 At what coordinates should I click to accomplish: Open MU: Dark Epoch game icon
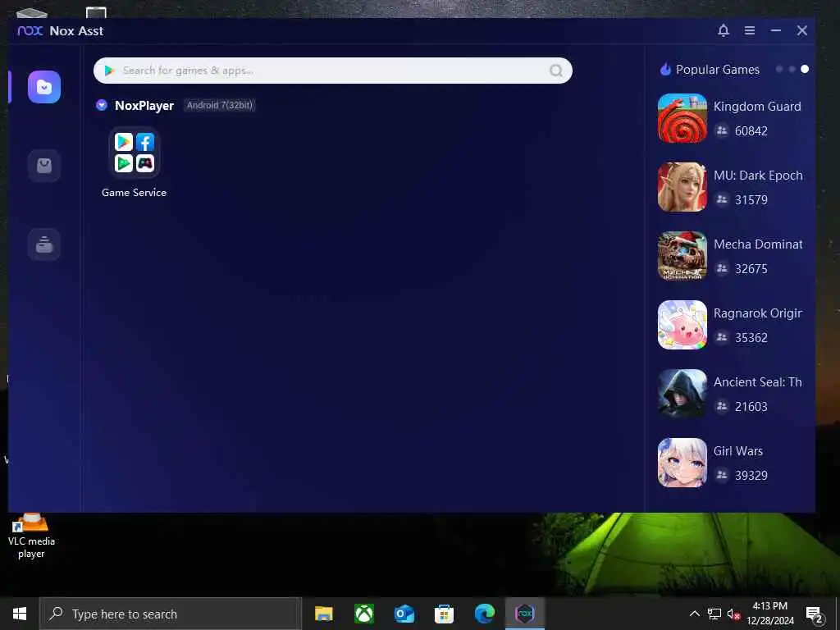pyautogui.click(x=682, y=187)
